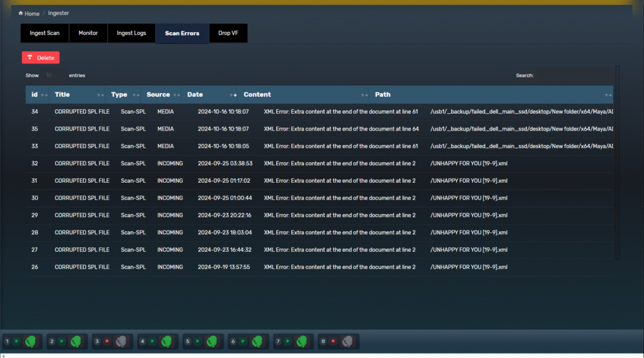Open the Monitor tab
644x358 pixels.
[88, 33]
